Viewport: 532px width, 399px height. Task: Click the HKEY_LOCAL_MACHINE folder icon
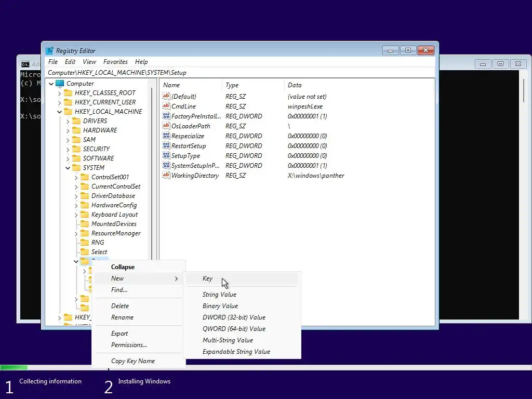coord(68,112)
